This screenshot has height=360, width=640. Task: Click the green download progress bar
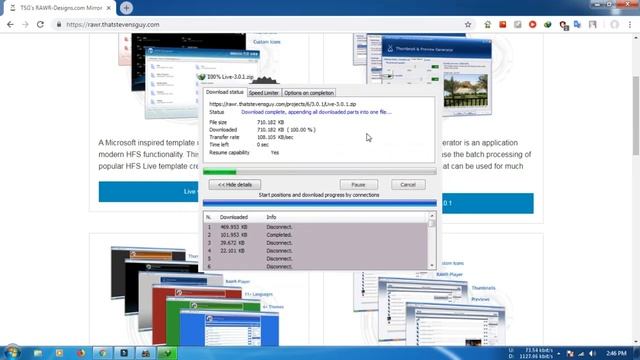(x=320, y=172)
